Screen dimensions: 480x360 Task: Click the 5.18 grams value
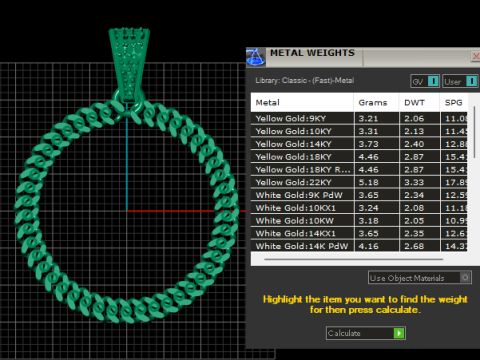tap(368, 182)
